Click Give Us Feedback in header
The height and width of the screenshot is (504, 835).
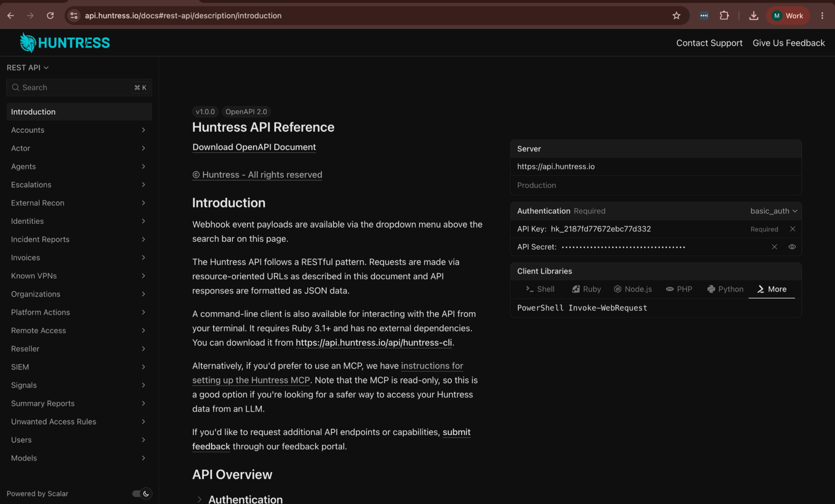point(788,43)
